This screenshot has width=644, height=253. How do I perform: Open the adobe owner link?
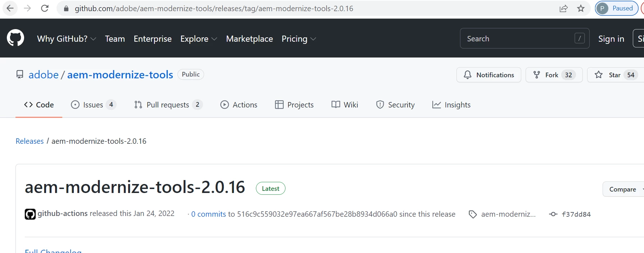point(44,74)
